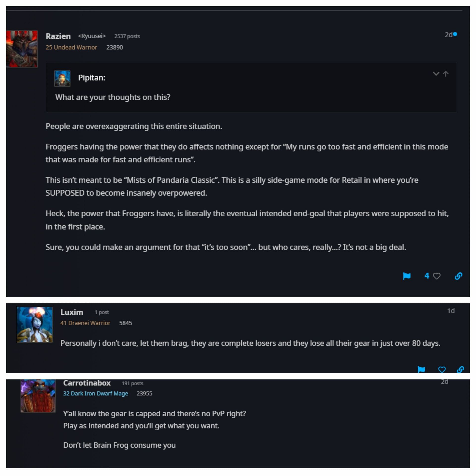Expand the quoted Pipitan post
This screenshot has height=476, width=476.
[436, 74]
